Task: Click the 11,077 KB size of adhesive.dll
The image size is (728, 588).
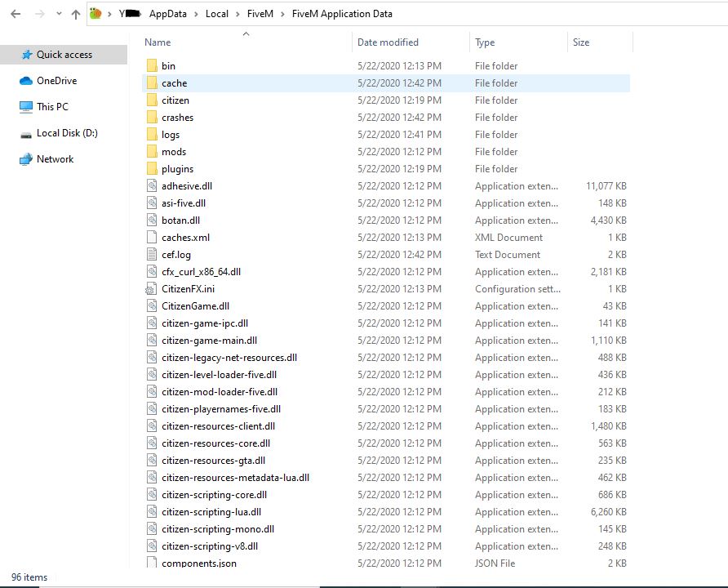Action: tap(606, 186)
